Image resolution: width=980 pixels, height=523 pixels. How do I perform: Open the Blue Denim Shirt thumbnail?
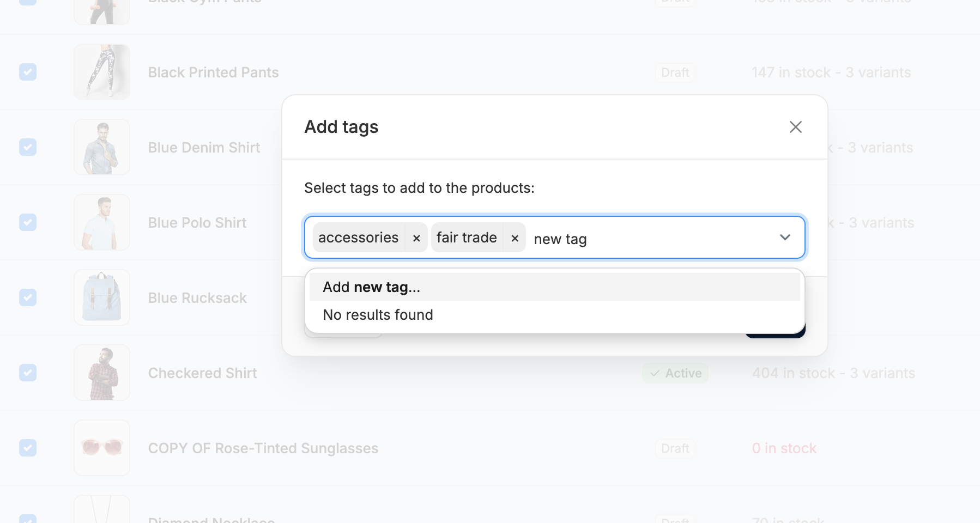click(x=102, y=147)
